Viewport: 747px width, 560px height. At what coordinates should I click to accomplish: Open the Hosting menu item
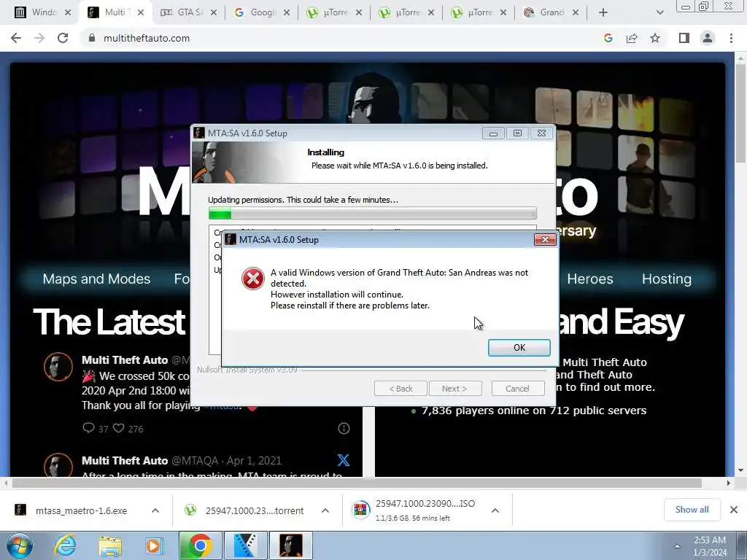coord(667,279)
